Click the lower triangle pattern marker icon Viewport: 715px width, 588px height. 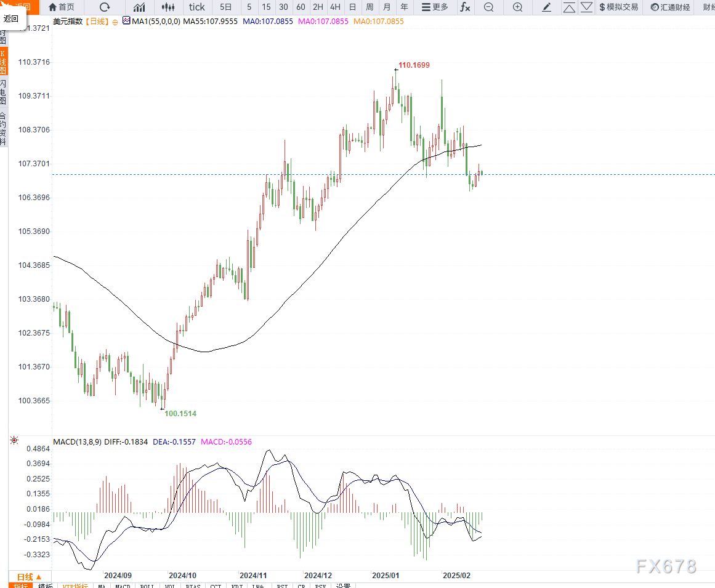(586, 7)
